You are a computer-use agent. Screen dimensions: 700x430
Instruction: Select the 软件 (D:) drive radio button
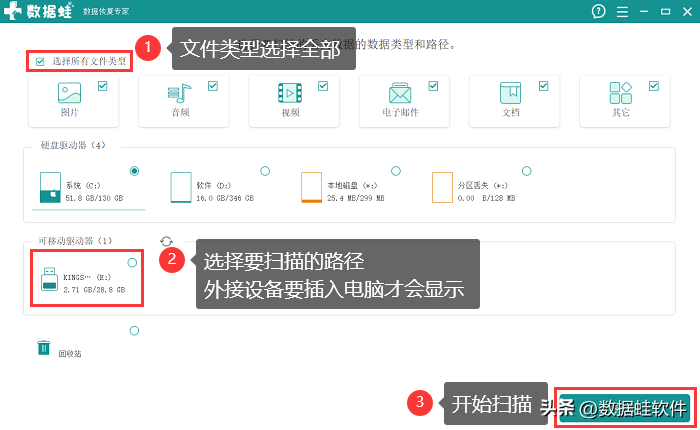tap(265, 171)
